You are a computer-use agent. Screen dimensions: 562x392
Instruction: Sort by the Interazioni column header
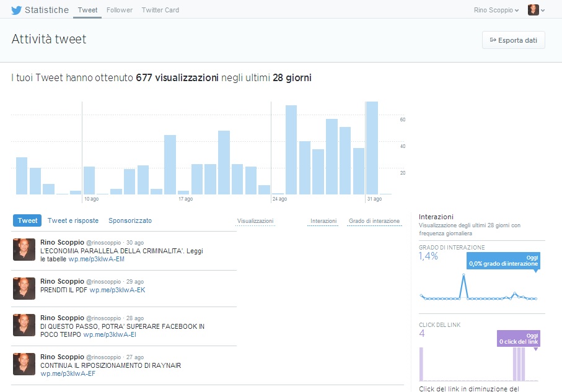point(323,221)
